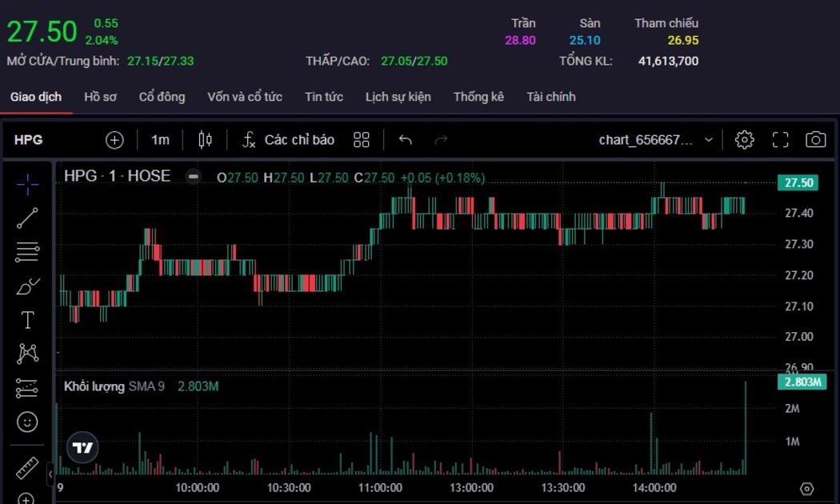Click the Các chỉ báo indicators button
Screen dimensions: 840x504
pyautogui.click(x=289, y=140)
